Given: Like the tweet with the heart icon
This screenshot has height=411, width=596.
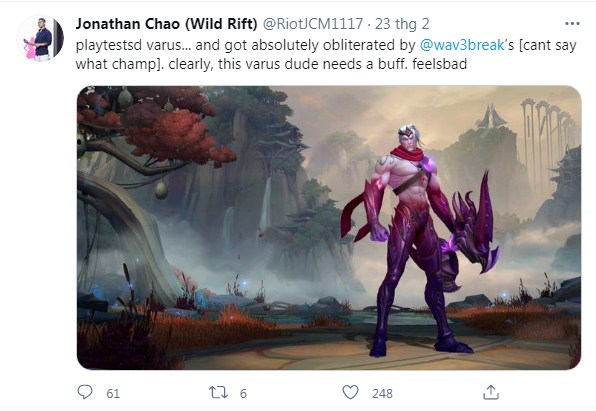Looking at the screenshot, I should (350, 392).
